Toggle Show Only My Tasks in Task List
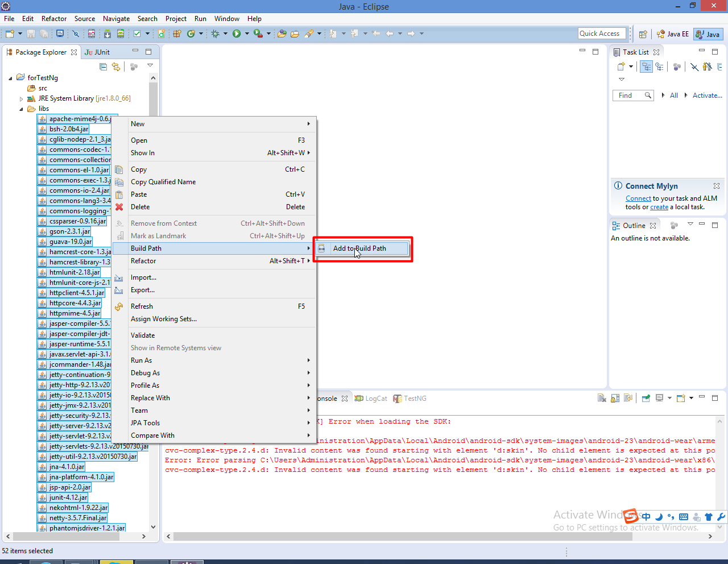The width and height of the screenshot is (728, 564). pyautogui.click(x=707, y=67)
